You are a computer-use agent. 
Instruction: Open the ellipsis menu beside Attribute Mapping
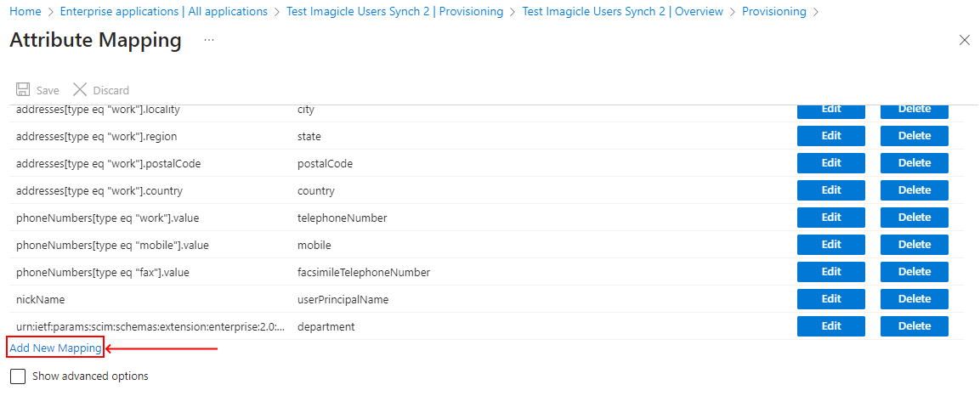[x=209, y=40]
